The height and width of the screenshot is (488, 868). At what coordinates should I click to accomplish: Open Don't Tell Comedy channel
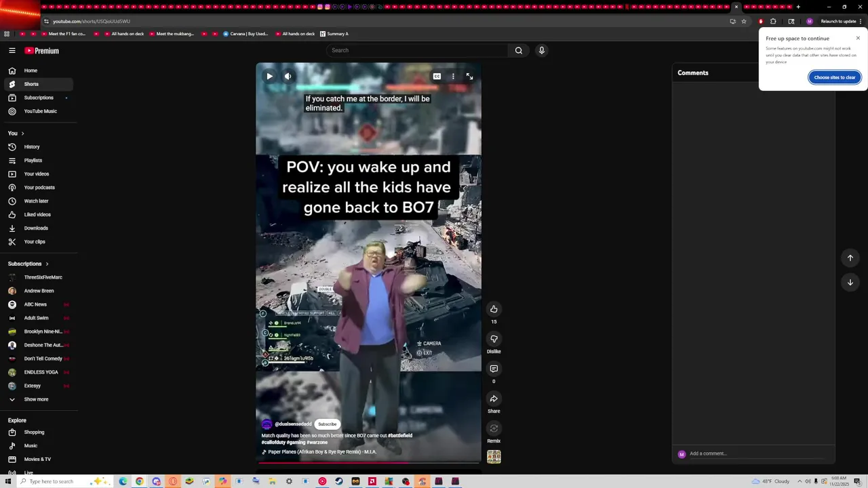click(39, 359)
